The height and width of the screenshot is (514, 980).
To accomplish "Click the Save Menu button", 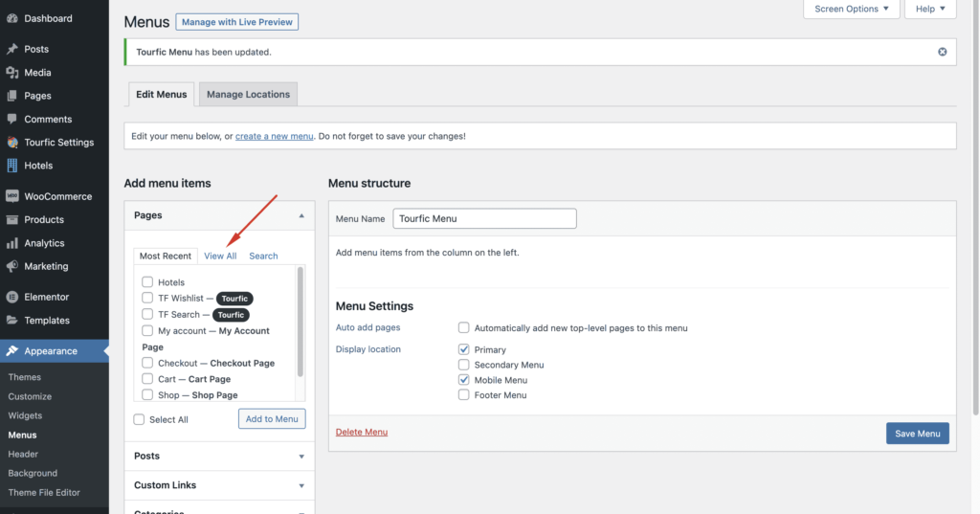I will coord(918,434).
